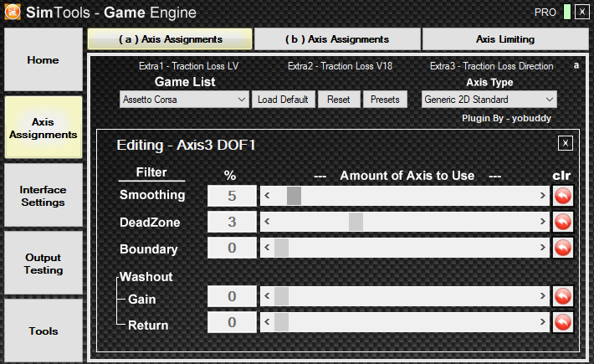Open the Output Testing page

44,264
